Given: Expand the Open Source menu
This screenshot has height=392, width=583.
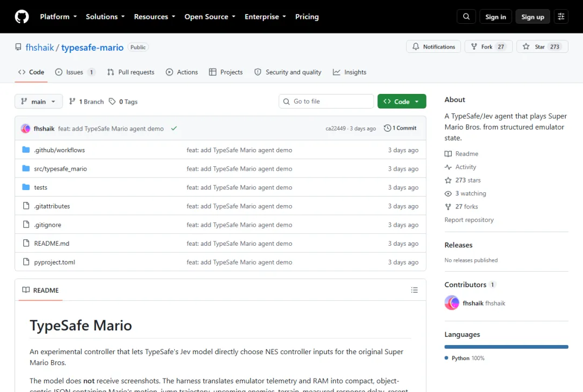Looking at the screenshot, I should coord(210,17).
